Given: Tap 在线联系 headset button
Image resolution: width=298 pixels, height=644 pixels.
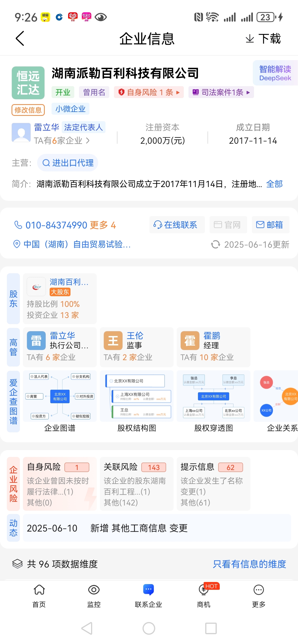Looking at the screenshot, I should click(x=177, y=225).
